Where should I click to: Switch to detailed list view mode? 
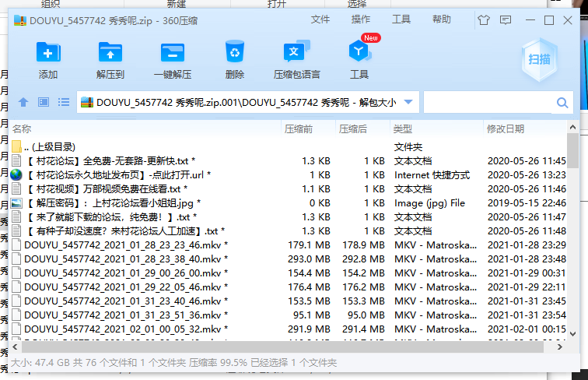tap(64, 102)
